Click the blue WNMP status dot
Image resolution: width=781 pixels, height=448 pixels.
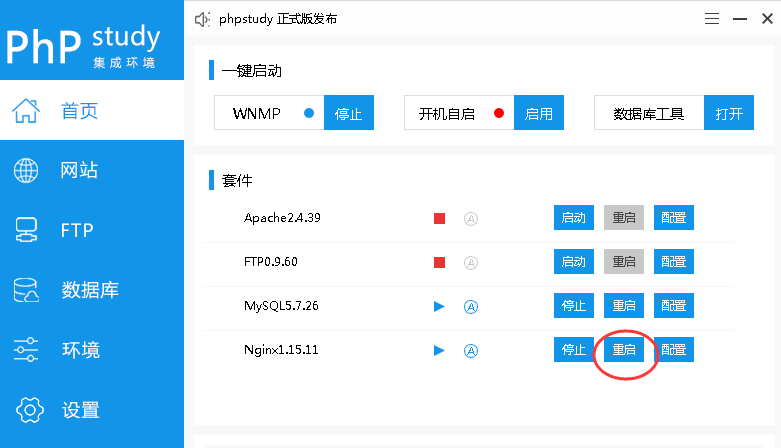309,113
